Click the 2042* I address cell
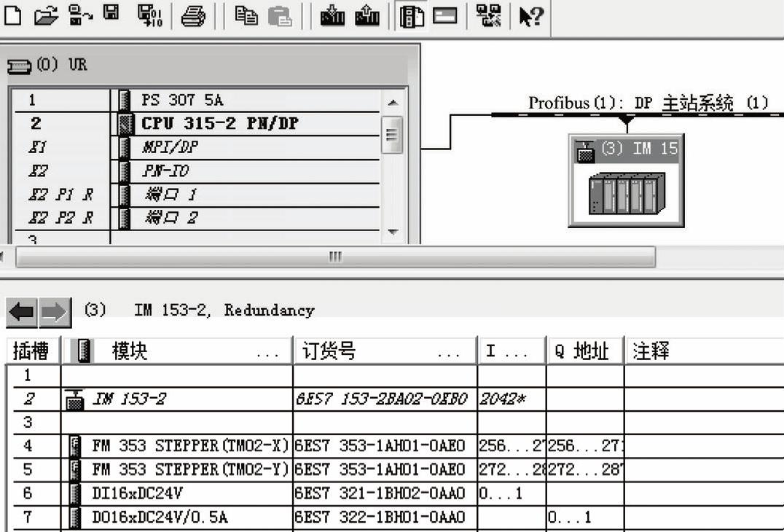 coord(511,399)
